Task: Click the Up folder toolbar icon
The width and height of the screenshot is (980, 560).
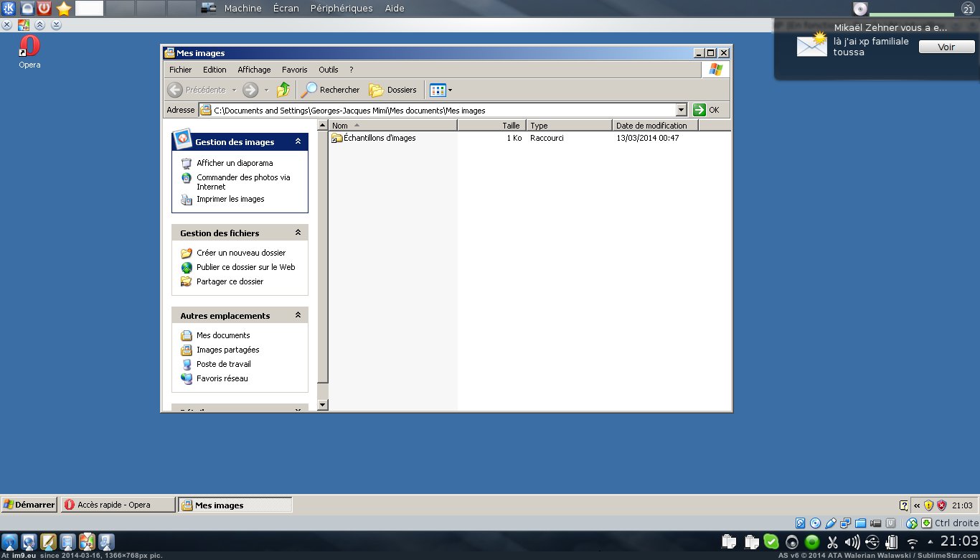Action: coord(283,90)
